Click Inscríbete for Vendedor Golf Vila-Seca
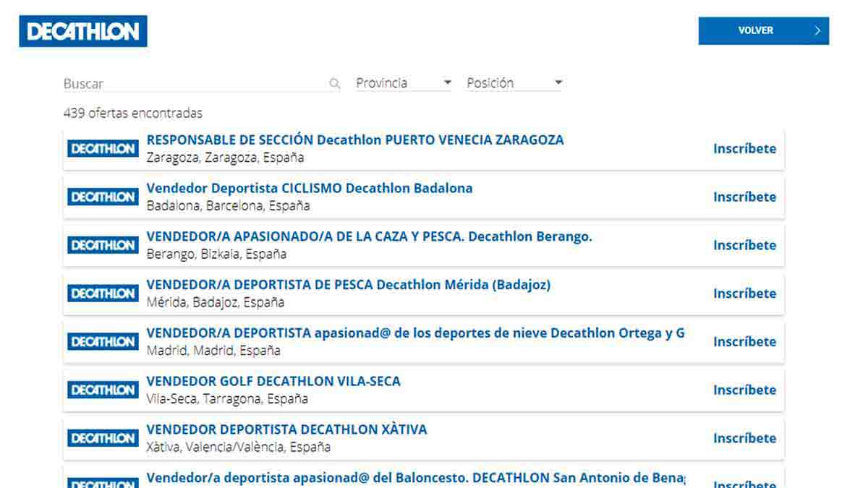Viewport: 868px width, 488px height. (744, 390)
